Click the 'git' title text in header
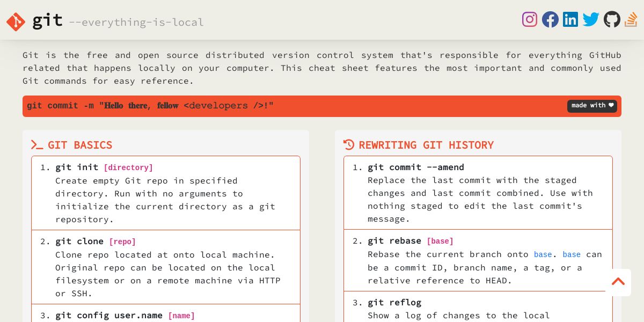The width and height of the screenshot is (644, 322). click(x=47, y=20)
